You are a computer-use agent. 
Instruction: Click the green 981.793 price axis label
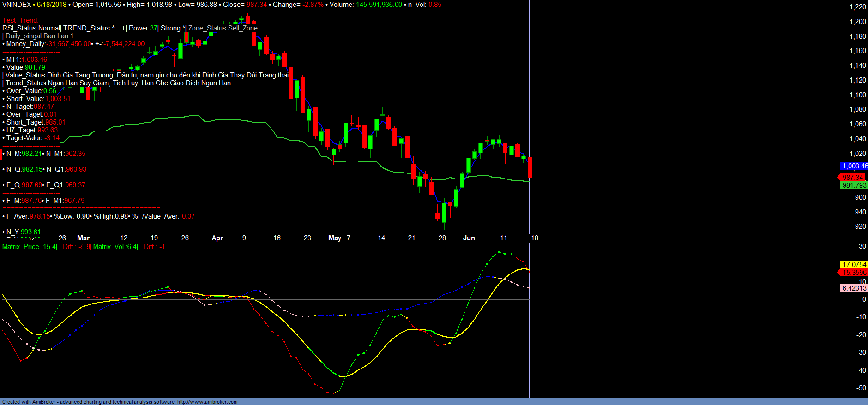tap(854, 185)
